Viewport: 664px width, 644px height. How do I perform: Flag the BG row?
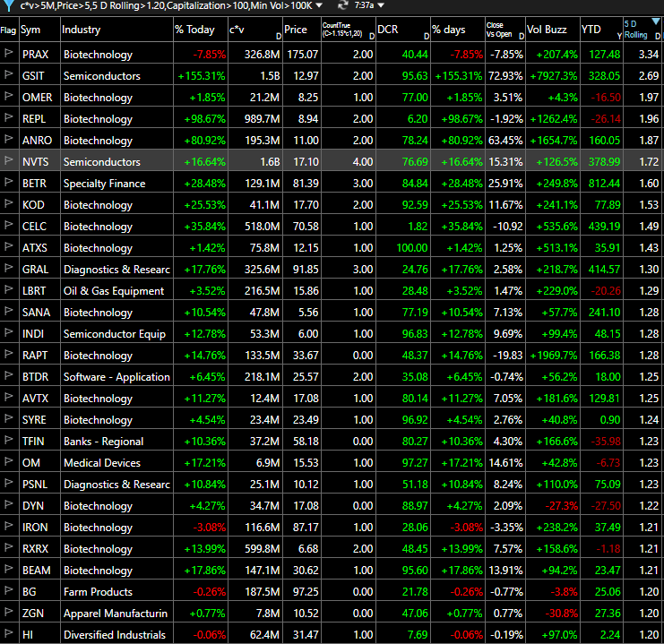coord(8,590)
